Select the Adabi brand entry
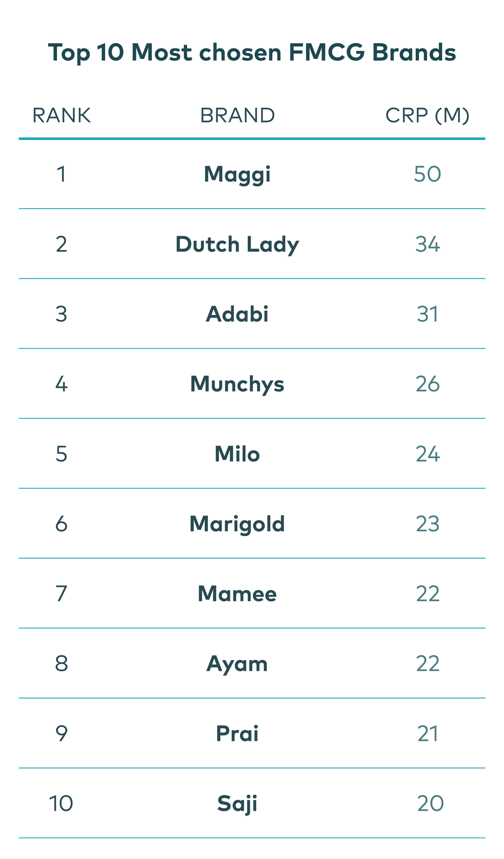This screenshot has width=504, height=859. [x=237, y=314]
